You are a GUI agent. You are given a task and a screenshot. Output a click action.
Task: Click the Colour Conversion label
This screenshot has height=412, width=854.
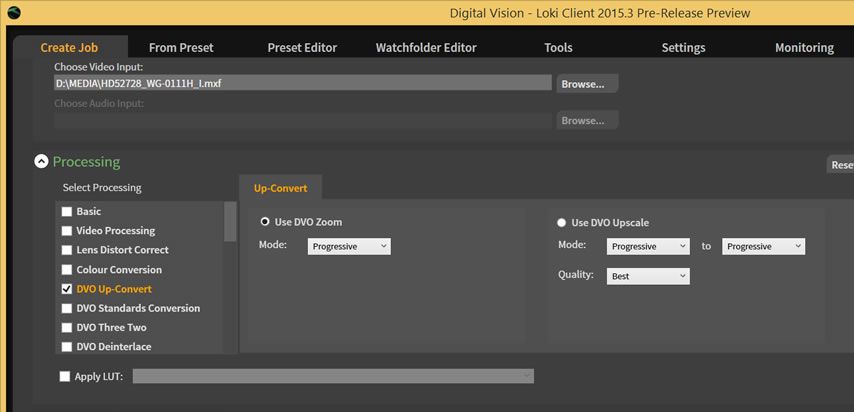(119, 270)
